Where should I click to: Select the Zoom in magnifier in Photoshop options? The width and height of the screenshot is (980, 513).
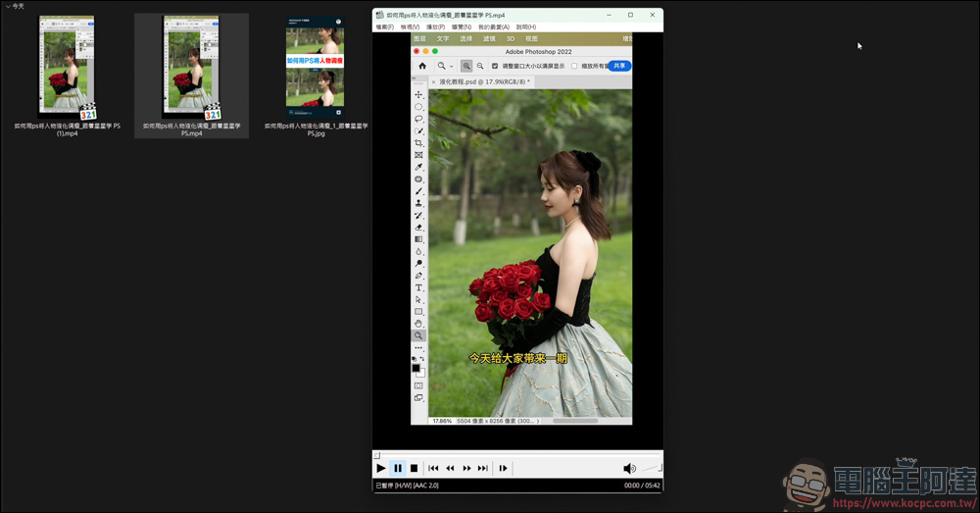coord(466,66)
